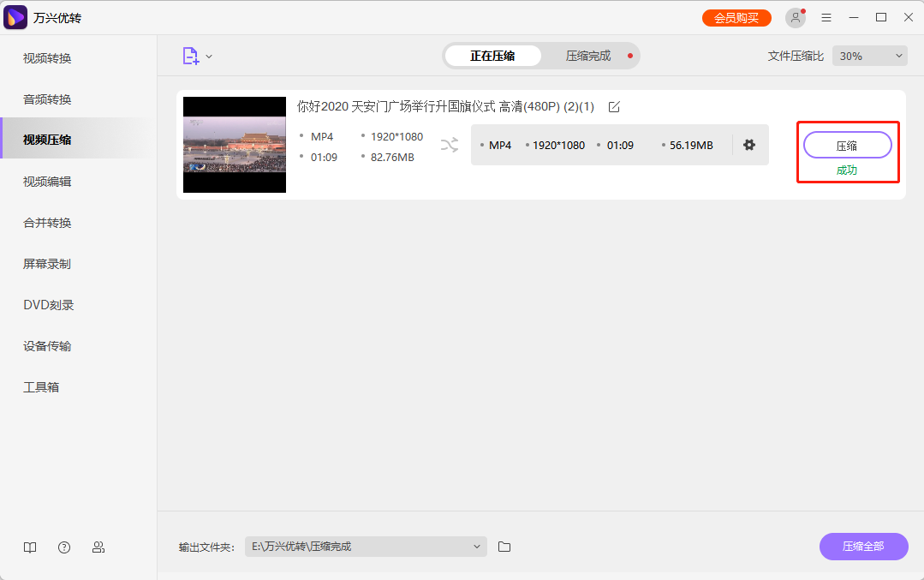This screenshot has width=924, height=580.
Task: Open the file compression ratio dropdown
Action: [869, 55]
